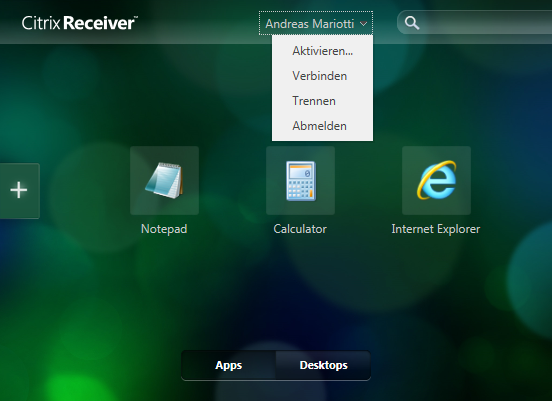The width and height of the screenshot is (552, 401).
Task: Switch to the Desktops tab
Action: (323, 365)
